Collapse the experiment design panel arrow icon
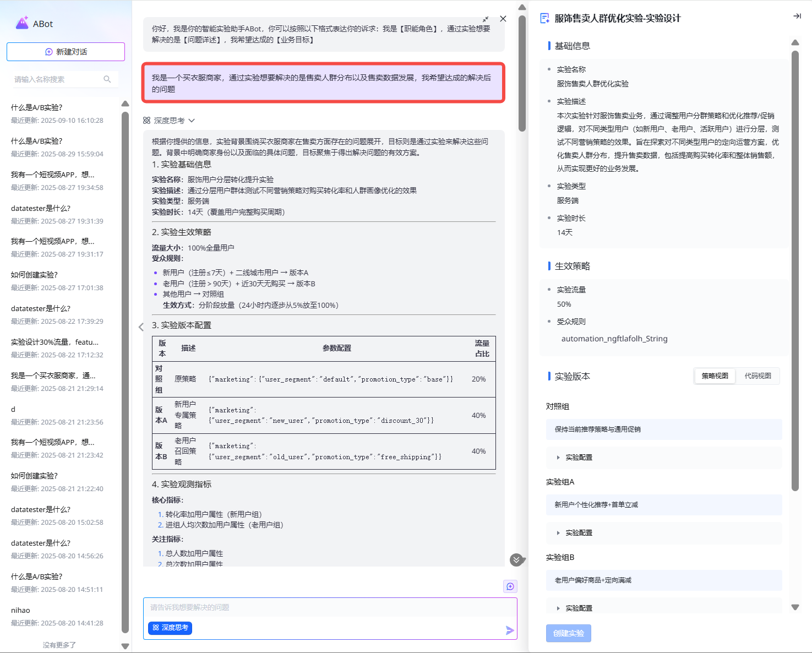Image resolution: width=812 pixels, height=653 pixels. [x=797, y=16]
